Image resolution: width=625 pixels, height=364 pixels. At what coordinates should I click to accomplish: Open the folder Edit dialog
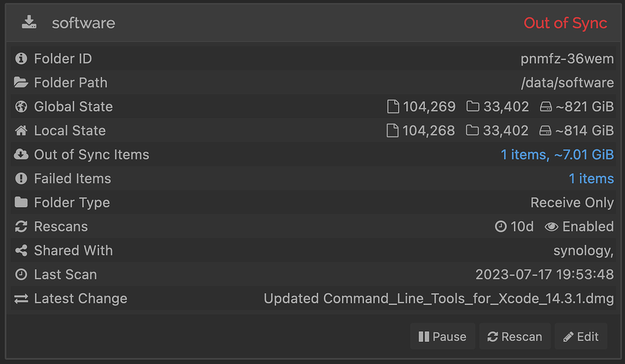coord(580,336)
